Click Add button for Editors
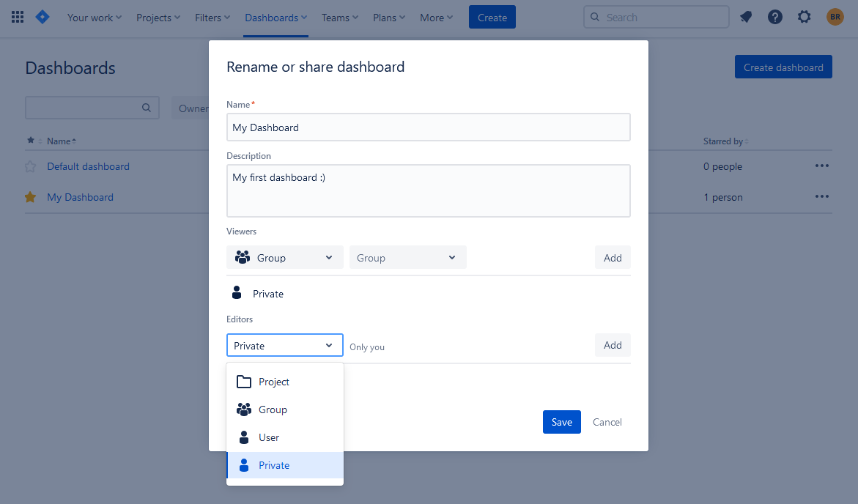This screenshot has height=504, width=858. pos(613,345)
